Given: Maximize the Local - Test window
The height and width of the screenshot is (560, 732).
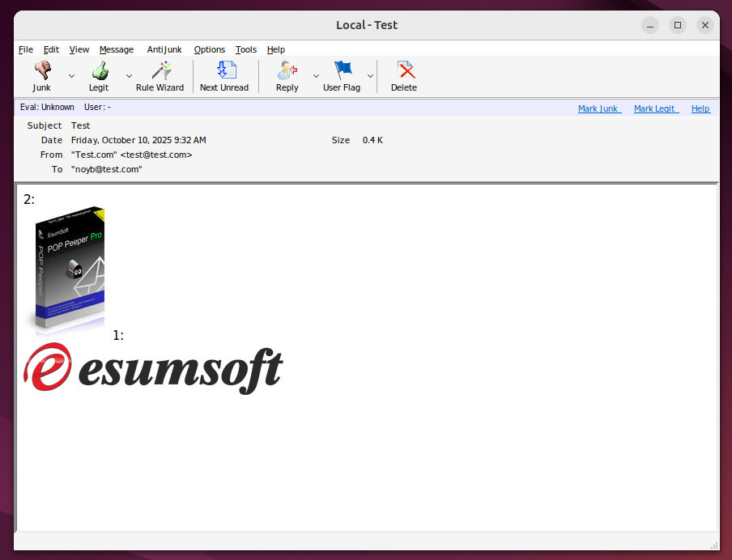Looking at the screenshot, I should click(x=678, y=25).
